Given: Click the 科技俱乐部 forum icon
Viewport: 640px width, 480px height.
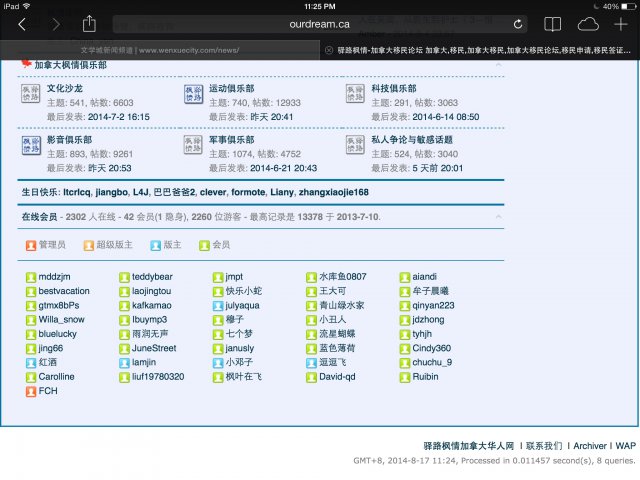Looking at the screenshot, I should pyautogui.click(x=355, y=94).
